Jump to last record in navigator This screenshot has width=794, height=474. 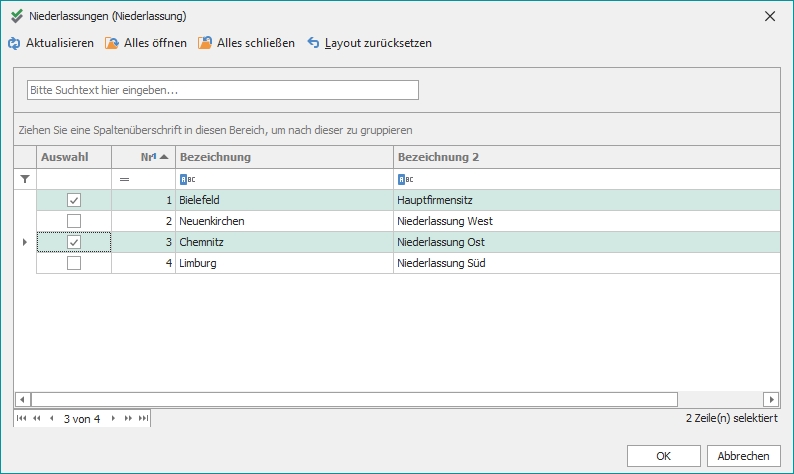pos(143,419)
